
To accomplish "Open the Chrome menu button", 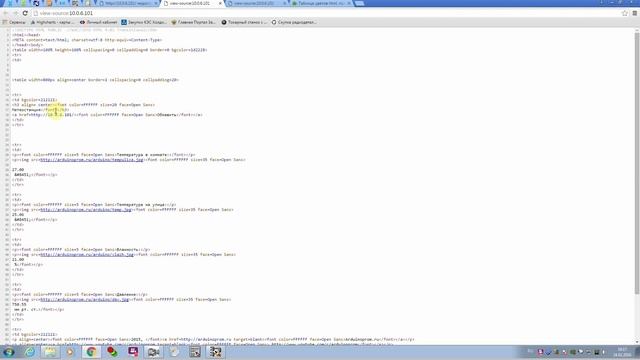I will [635, 13].
